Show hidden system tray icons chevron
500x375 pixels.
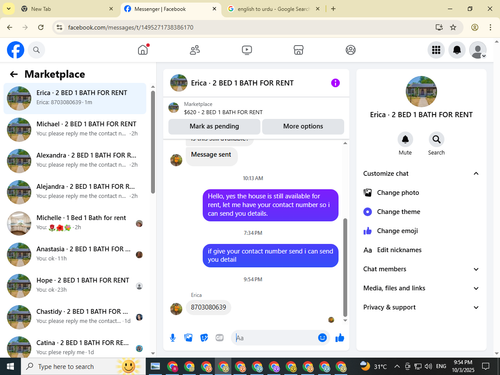point(397,366)
